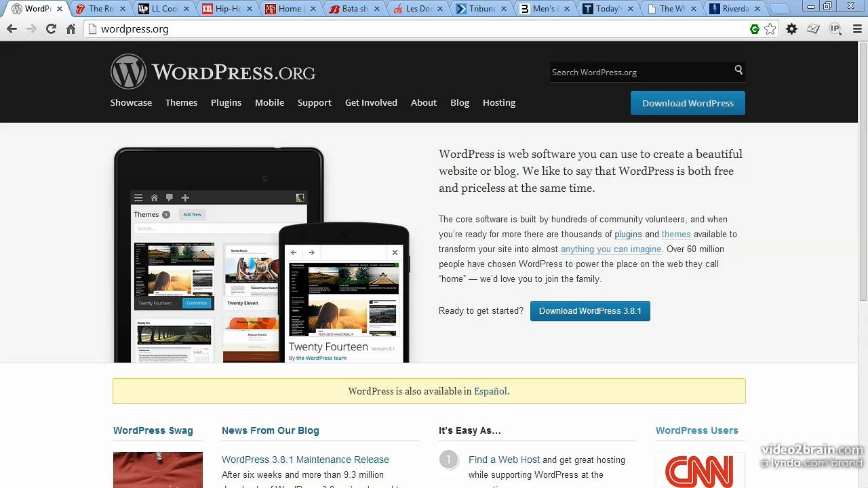This screenshot has width=868, height=488.
Task: Close the 'Tribune' tab
Action: pos(504,9)
